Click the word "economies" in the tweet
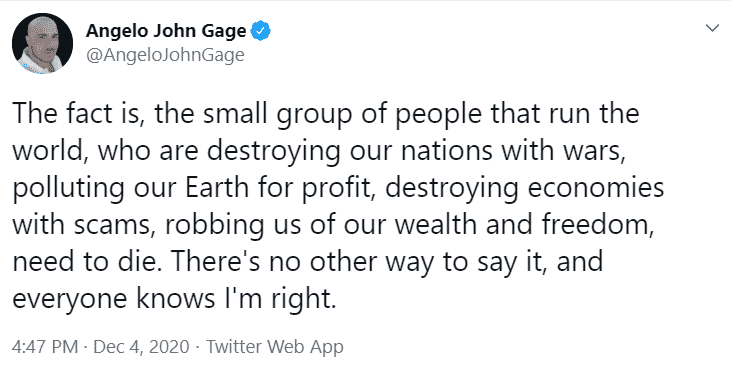 594,187
